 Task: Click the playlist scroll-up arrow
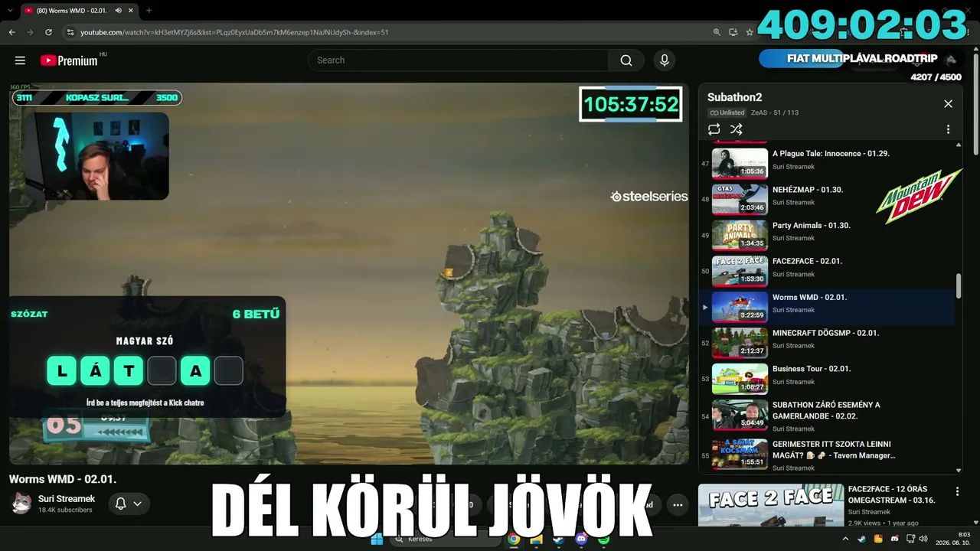pos(959,145)
